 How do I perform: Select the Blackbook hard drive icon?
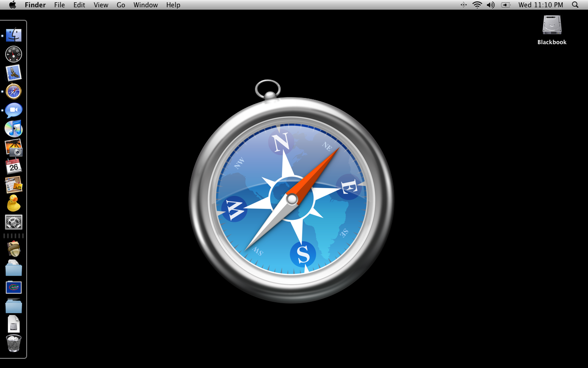click(552, 25)
